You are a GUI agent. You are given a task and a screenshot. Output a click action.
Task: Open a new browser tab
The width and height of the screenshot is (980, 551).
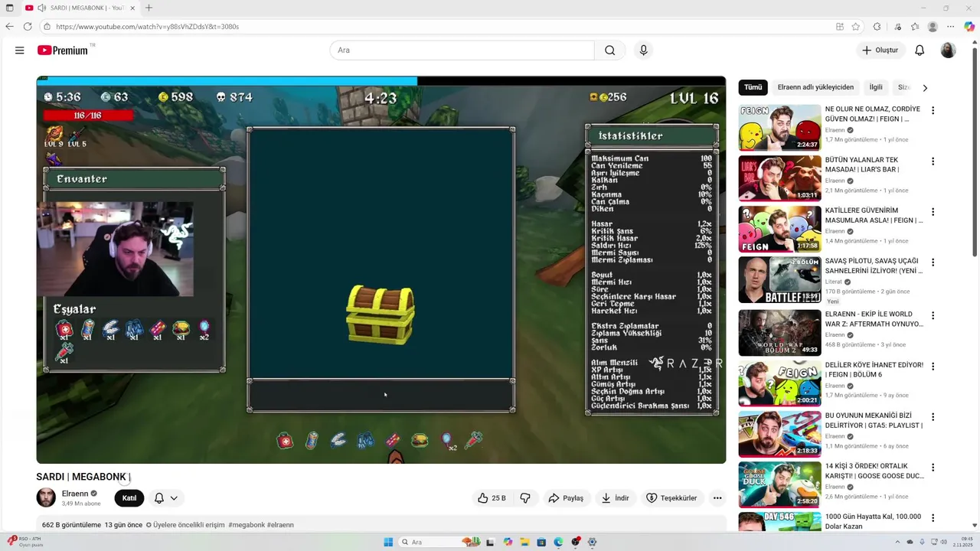(149, 8)
